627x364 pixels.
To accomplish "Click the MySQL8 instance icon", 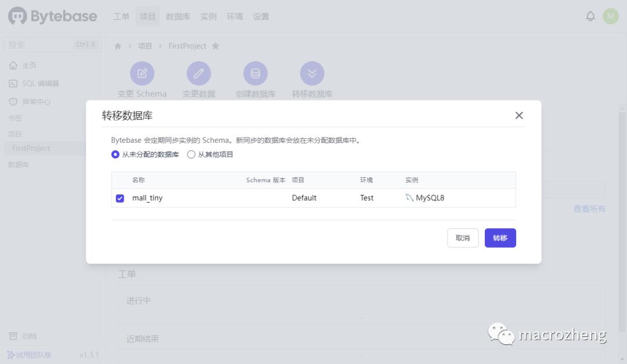I will point(409,197).
